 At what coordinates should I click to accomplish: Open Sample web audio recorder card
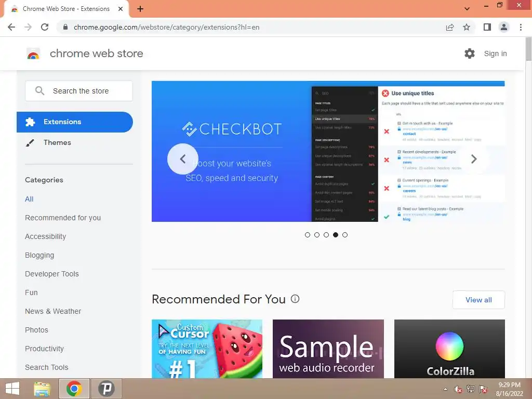click(x=328, y=349)
